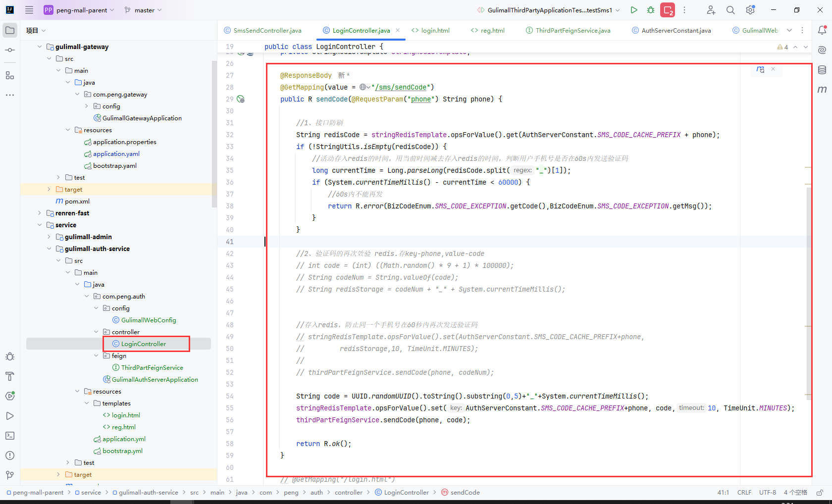Run GulimallThirdPartyApplicationTests configuration
Screen dimensions: 832x504
[x=634, y=10]
